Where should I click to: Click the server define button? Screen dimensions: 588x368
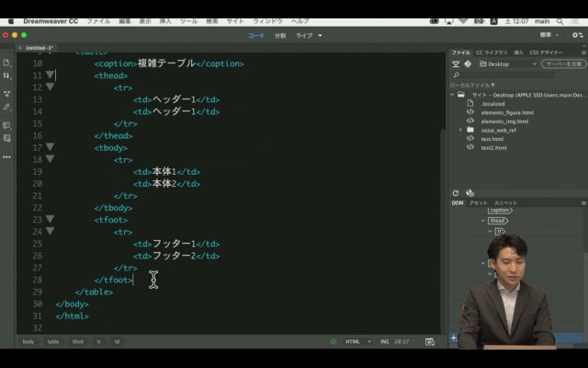click(x=563, y=64)
